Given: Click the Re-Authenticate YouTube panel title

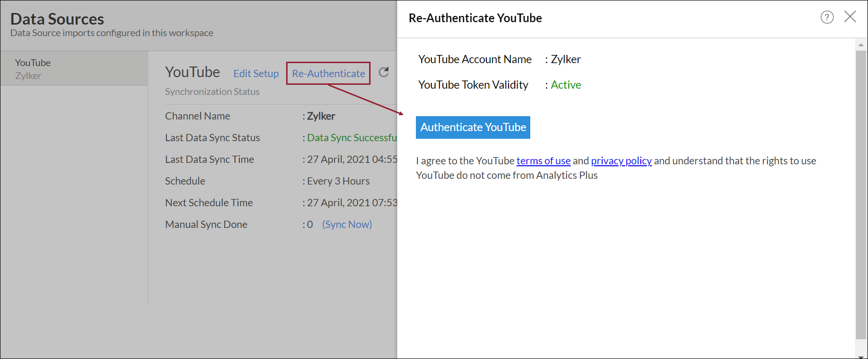Looking at the screenshot, I should 475,18.
